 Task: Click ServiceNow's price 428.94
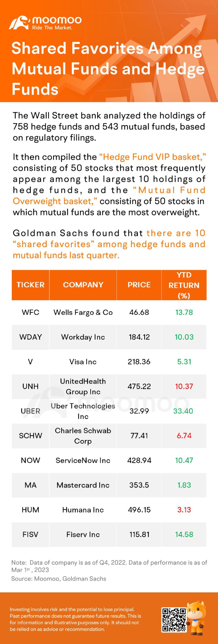pos(139,460)
